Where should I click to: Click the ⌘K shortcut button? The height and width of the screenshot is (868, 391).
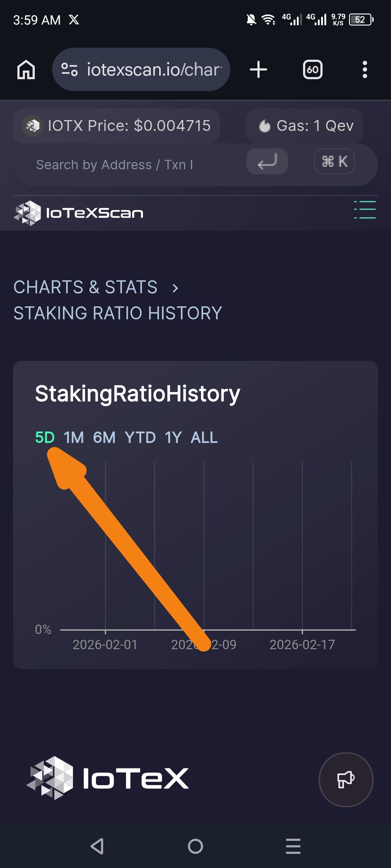(335, 161)
